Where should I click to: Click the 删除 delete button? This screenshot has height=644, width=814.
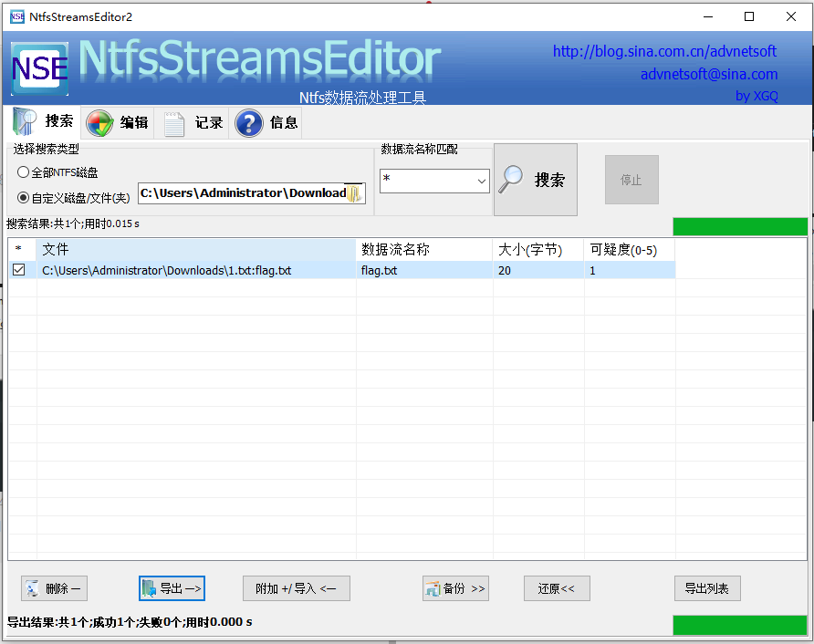coord(54,588)
